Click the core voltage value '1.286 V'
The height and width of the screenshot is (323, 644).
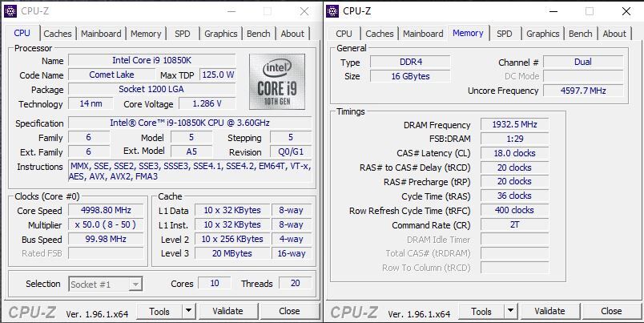coord(207,103)
